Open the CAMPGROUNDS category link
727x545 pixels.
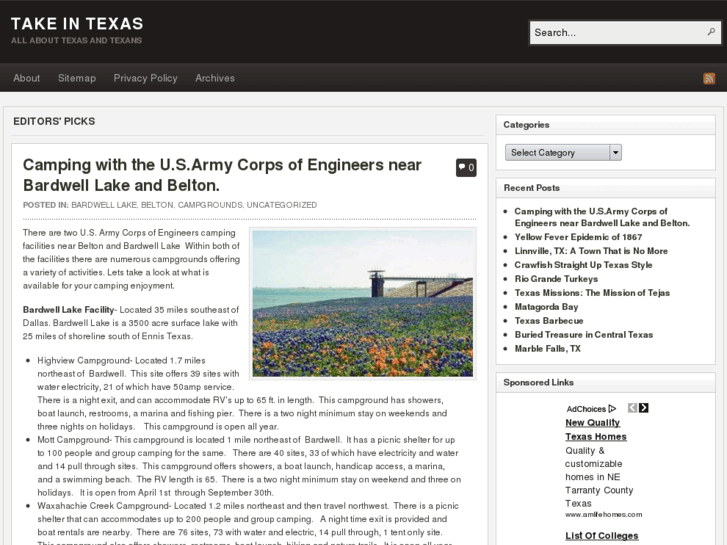pos(210,205)
